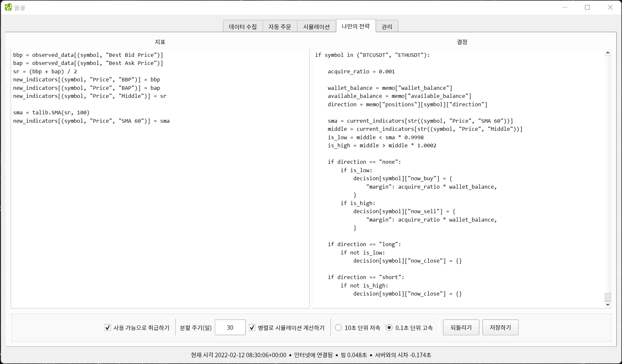The width and height of the screenshot is (622, 364).
Task: Select 10초 단위 저속 radio option
Action: [338, 328]
